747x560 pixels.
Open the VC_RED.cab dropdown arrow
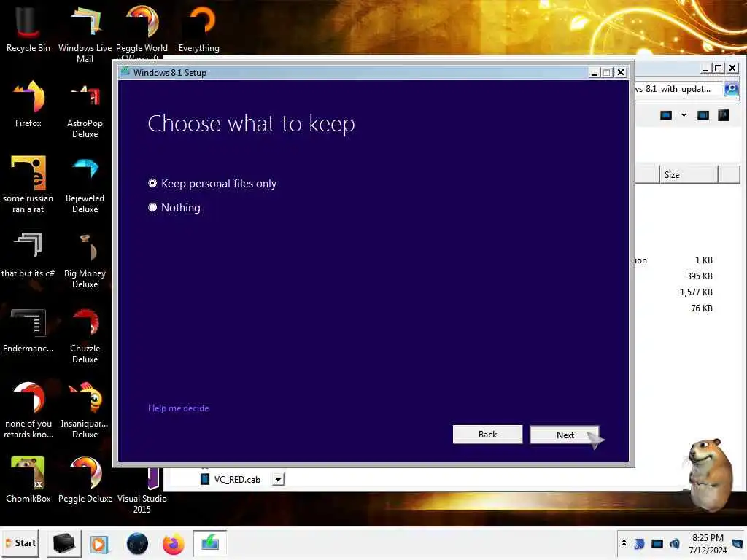279,479
